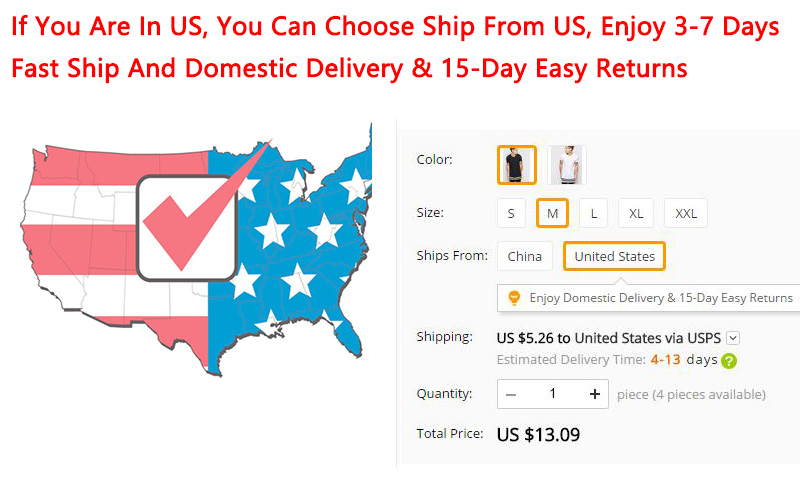Click the quantity input field
This screenshot has width=800, height=478.
coord(552,394)
